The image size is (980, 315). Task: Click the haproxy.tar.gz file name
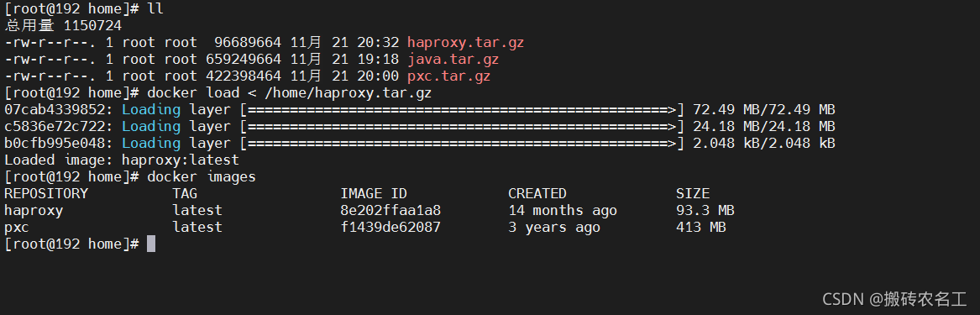(465, 43)
